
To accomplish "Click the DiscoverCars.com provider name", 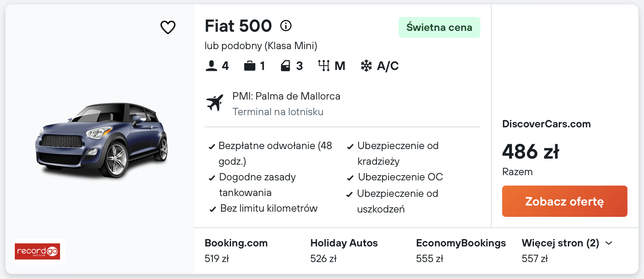I will (546, 124).
